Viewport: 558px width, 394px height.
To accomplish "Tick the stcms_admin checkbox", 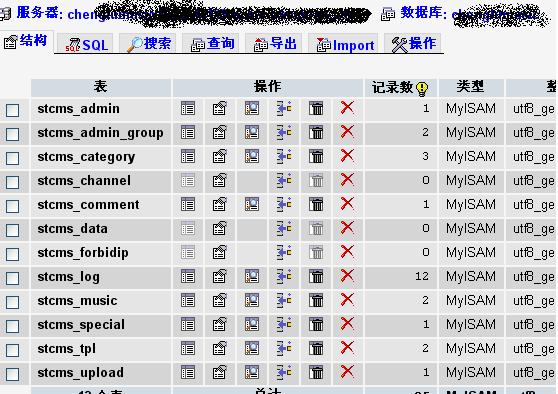I will (x=12, y=110).
